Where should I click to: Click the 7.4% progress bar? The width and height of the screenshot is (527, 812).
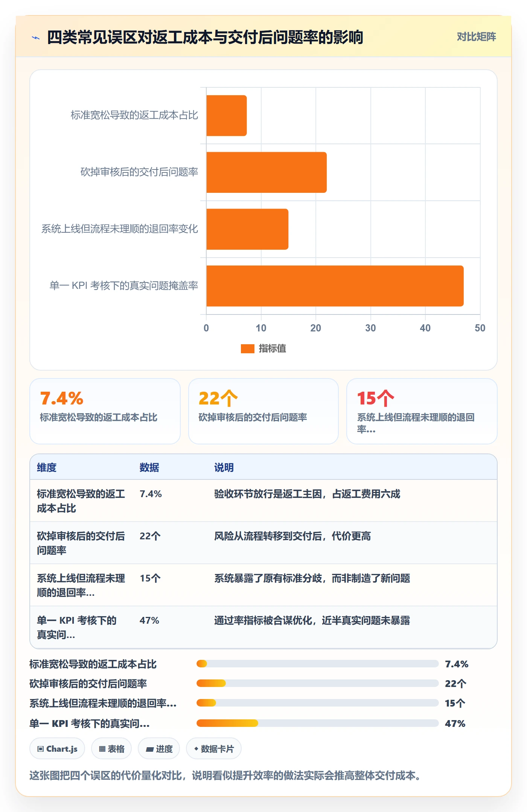(317, 664)
